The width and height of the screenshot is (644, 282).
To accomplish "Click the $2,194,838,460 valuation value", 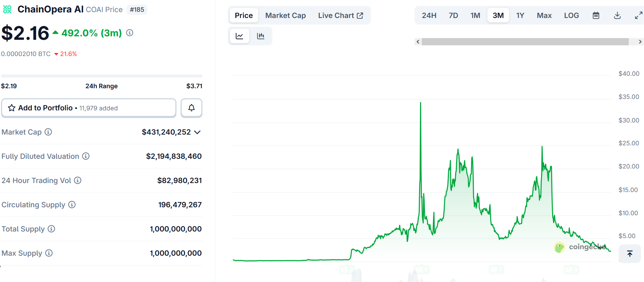I will [174, 156].
